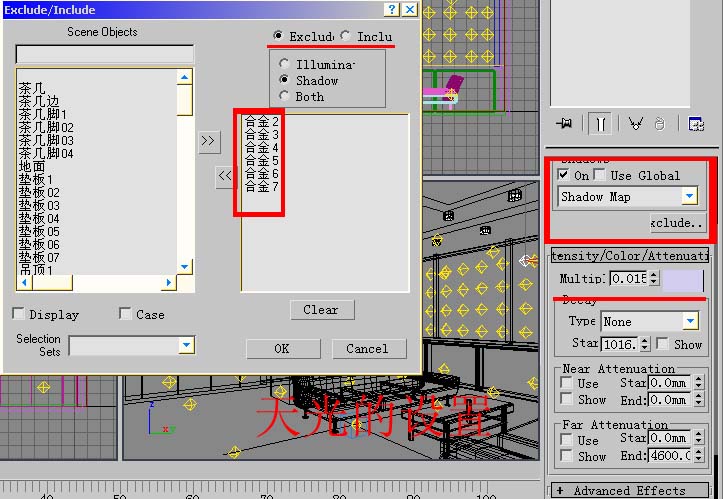The height and width of the screenshot is (499, 723).
Task: Select 茶几 in Scene Objects list
Action: 32,88
